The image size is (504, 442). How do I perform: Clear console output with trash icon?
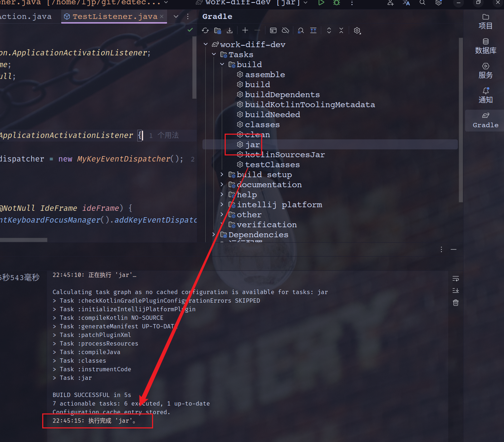point(456,303)
